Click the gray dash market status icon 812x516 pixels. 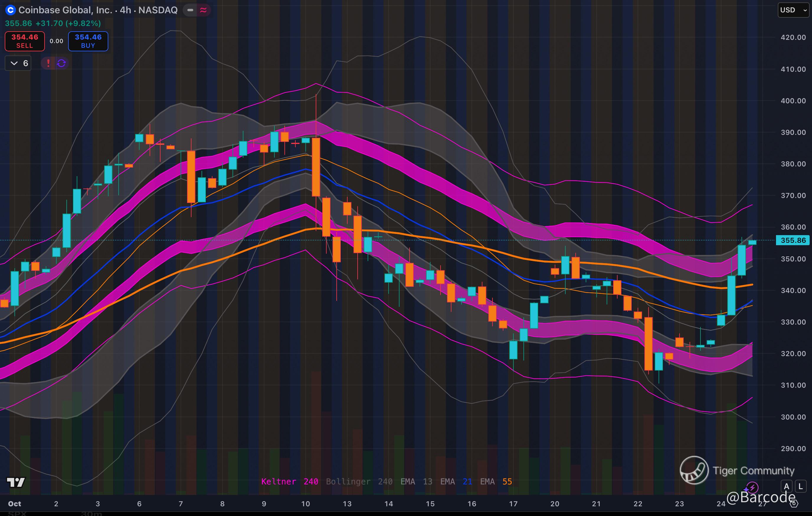[x=191, y=10]
